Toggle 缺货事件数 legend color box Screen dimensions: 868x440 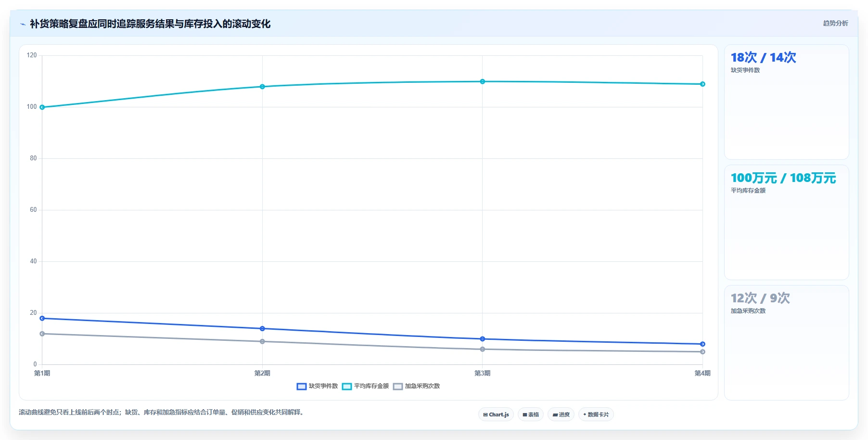(x=302, y=386)
